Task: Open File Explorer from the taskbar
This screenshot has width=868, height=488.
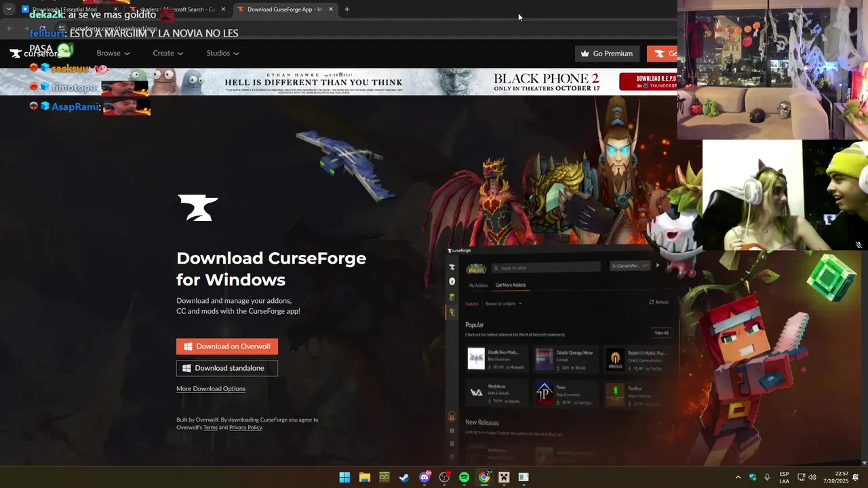Action: (364, 477)
